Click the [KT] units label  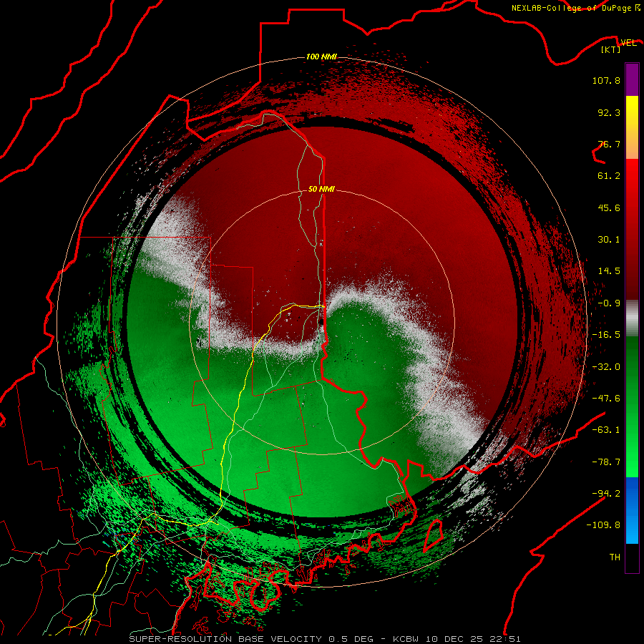(611, 49)
